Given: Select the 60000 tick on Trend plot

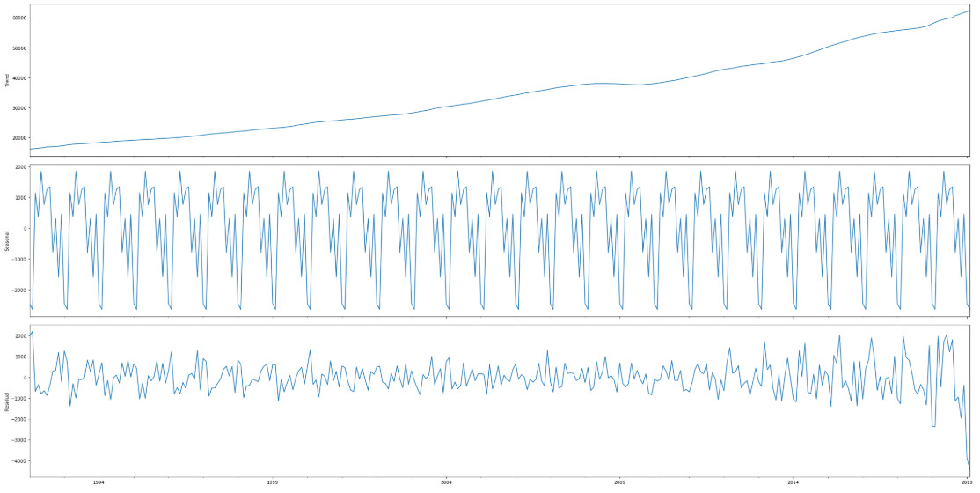Looking at the screenshot, I should pyautogui.click(x=19, y=18).
